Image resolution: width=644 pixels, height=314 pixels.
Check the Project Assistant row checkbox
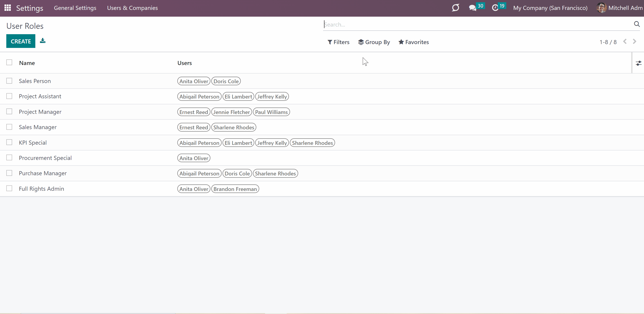(x=9, y=96)
